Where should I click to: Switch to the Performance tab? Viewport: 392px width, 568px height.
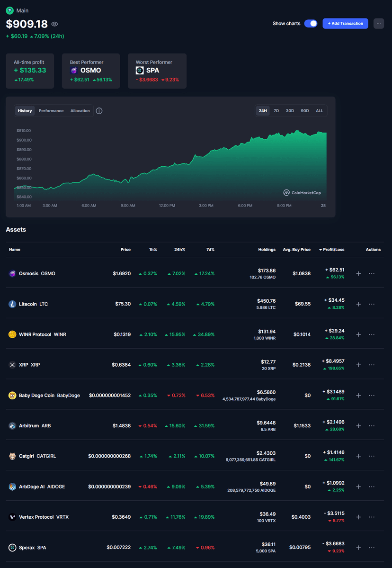click(x=51, y=111)
